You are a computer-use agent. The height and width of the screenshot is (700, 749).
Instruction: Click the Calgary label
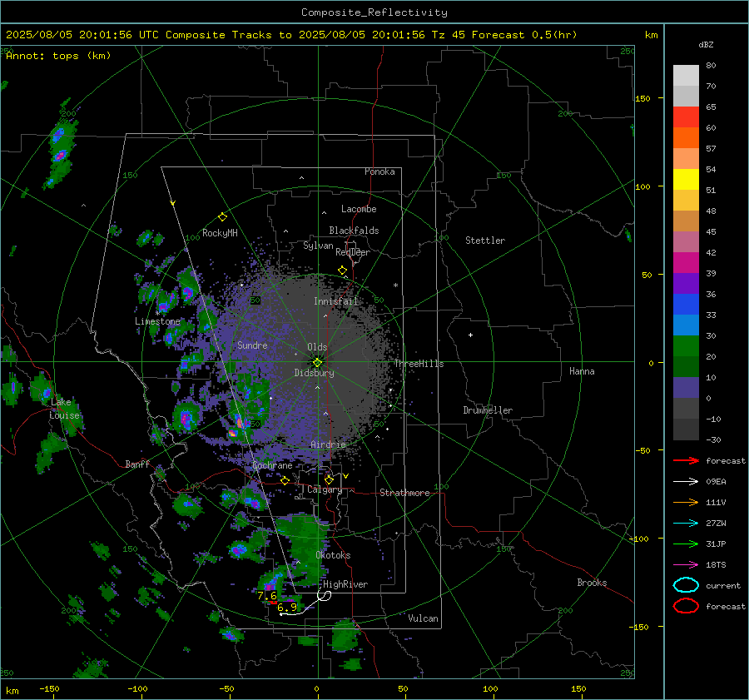325,489
